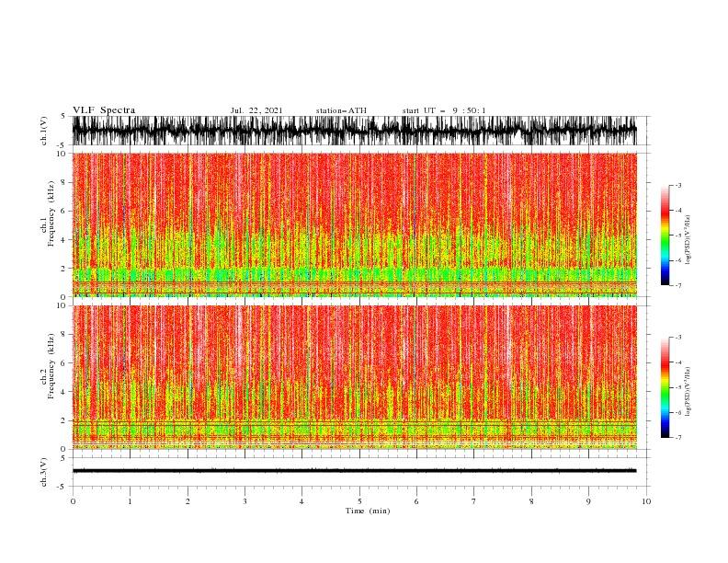Click the ch.1 waveform trace panel
The width and height of the screenshot is (728, 563).
point(355,131)
